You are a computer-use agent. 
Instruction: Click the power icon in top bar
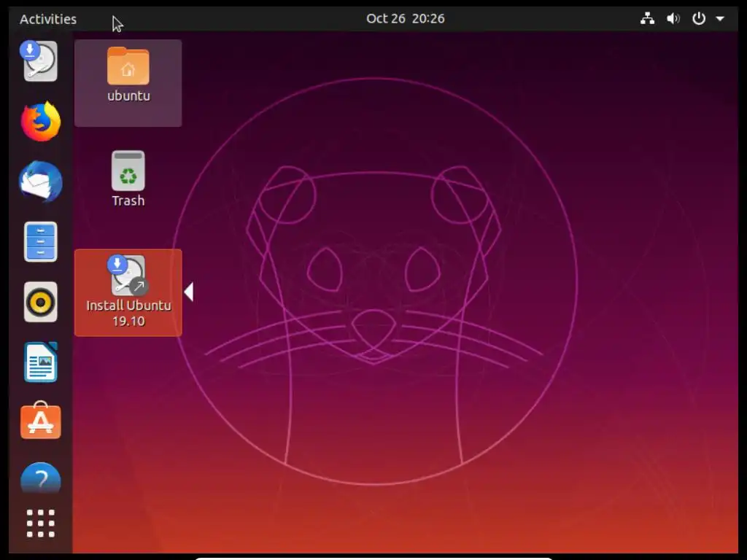(698, 18)
